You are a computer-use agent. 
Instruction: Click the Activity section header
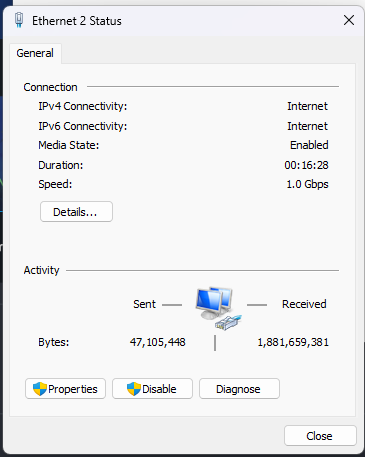(41, 270)
